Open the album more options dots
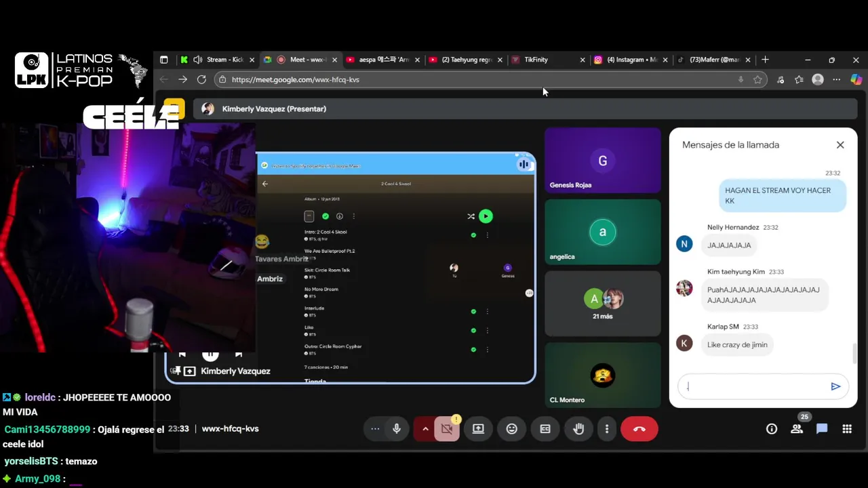Screen dimensions: 868x488 (x=353, y=216)
